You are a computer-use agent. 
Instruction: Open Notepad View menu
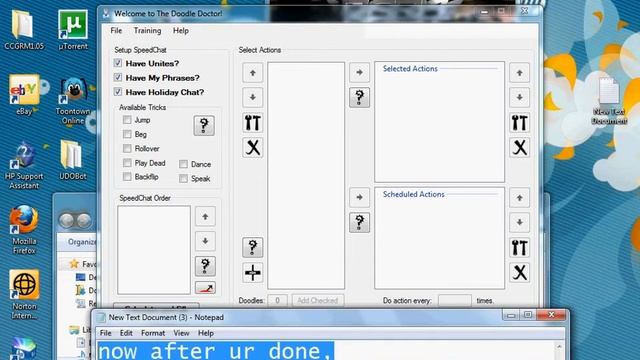point(181,333)
